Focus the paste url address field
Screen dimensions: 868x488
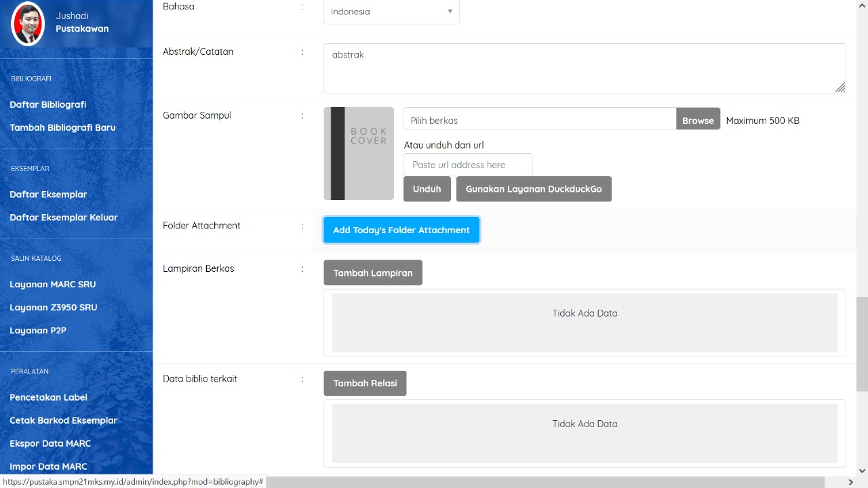pos(468,165)
